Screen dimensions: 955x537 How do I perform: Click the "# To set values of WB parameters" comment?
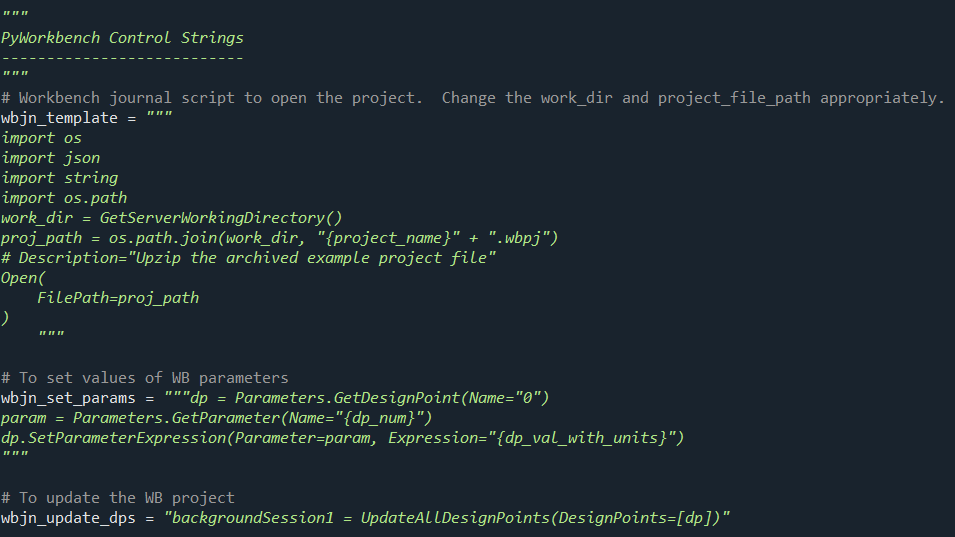145,378
